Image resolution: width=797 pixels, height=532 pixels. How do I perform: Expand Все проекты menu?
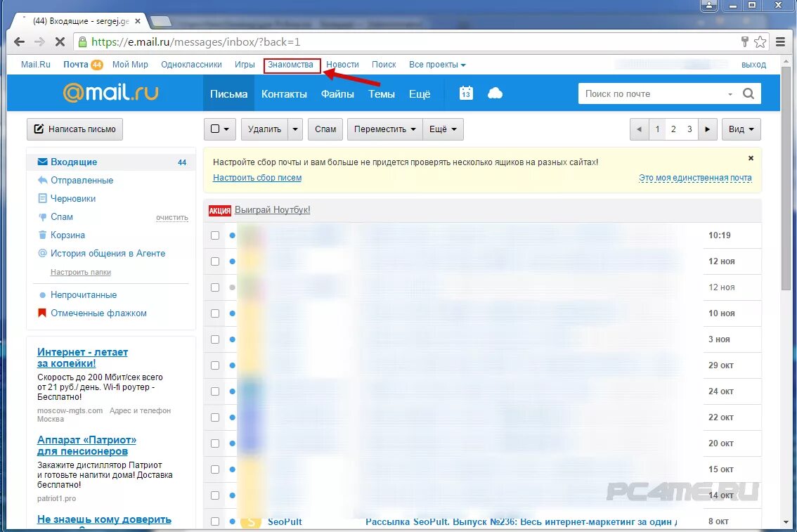click(437, 65)
